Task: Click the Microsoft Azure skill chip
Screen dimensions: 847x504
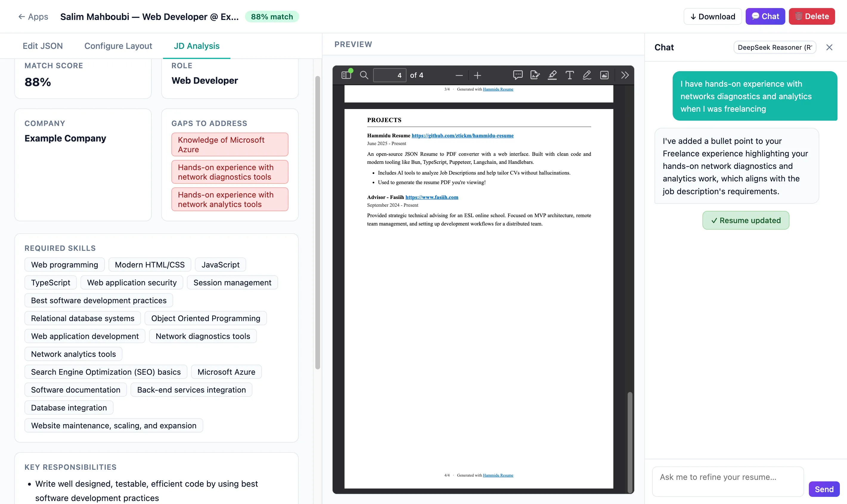Action: tap(226, 372)
